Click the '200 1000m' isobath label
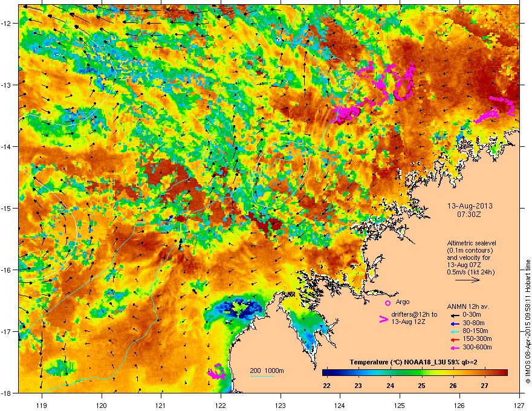 (x=267, y=371)
